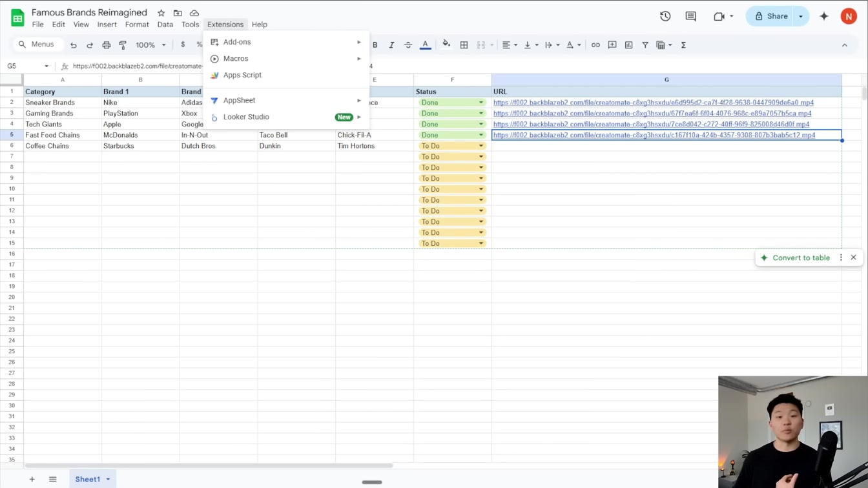
Task: Select Apps Script from Extensions menu
Action: 286,75
